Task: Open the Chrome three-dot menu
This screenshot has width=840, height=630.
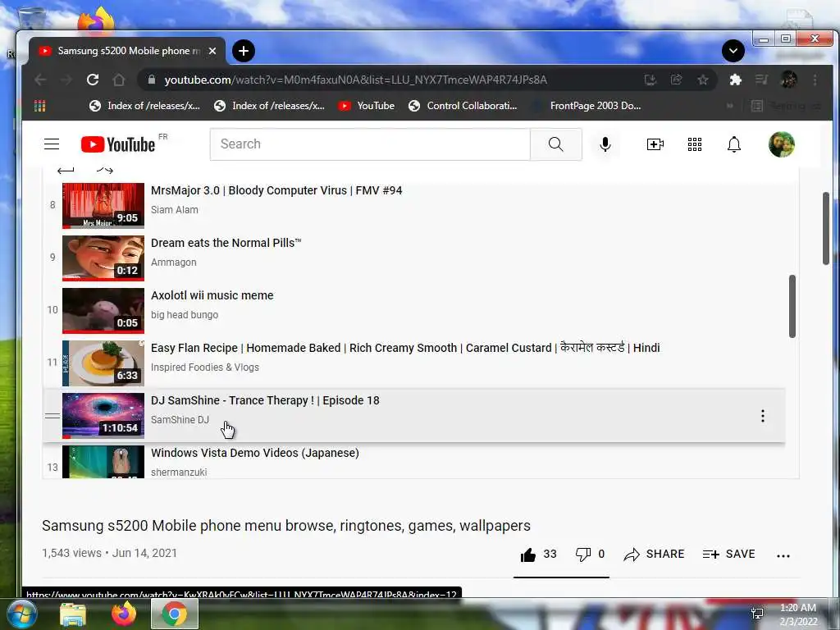Action: [x=815, y=80]
